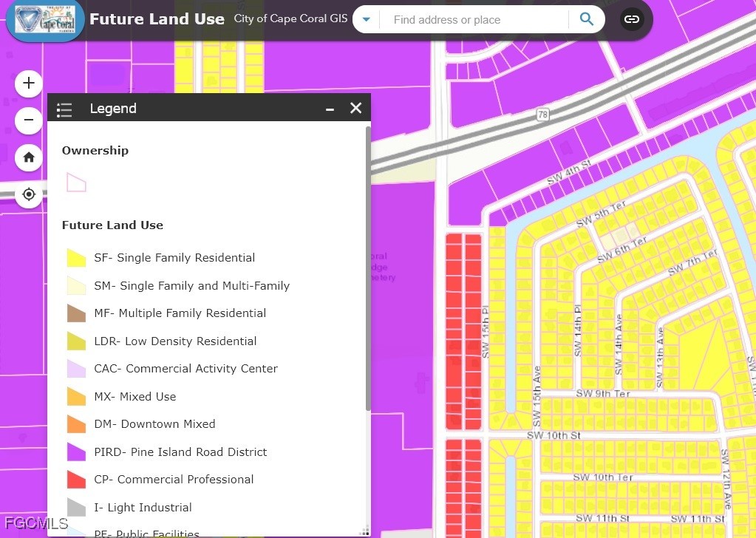756x538 pixels.
Task: Click the search magnifying glass icon
Action: point(586,20)
